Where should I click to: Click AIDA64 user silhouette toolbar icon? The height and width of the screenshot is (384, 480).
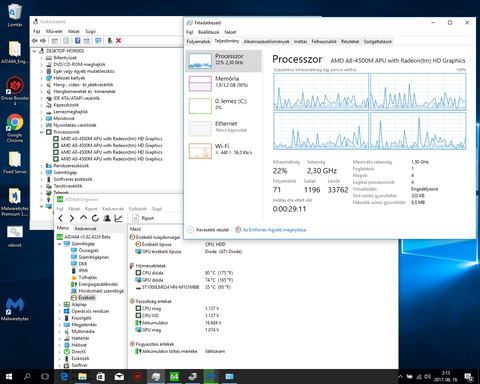tap(107, 218)
